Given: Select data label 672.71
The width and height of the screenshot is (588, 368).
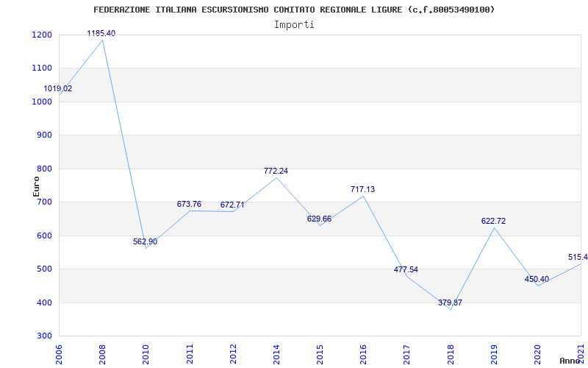Looking at the screenshot, I should 232,205.
